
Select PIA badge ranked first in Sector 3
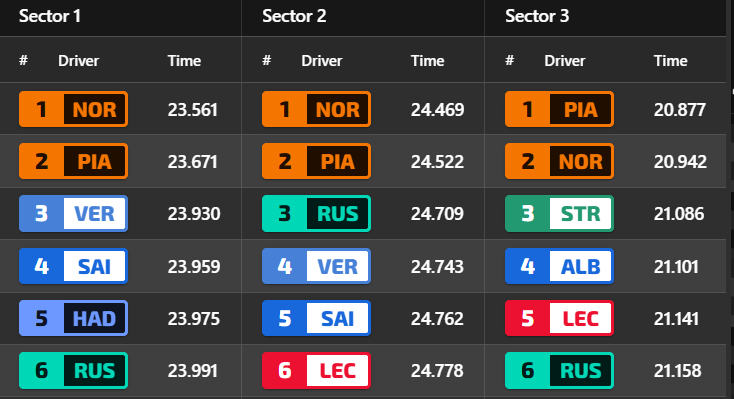559,109
